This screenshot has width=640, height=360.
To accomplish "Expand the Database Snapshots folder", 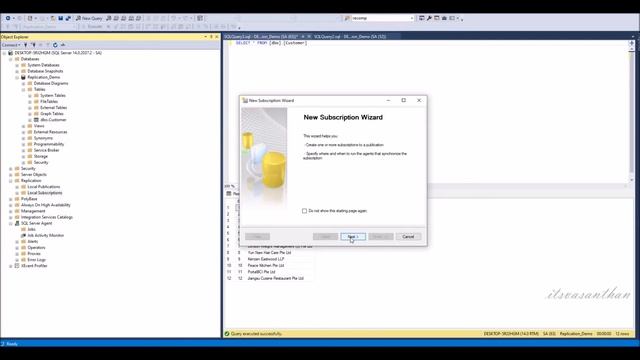I will 17,71.
